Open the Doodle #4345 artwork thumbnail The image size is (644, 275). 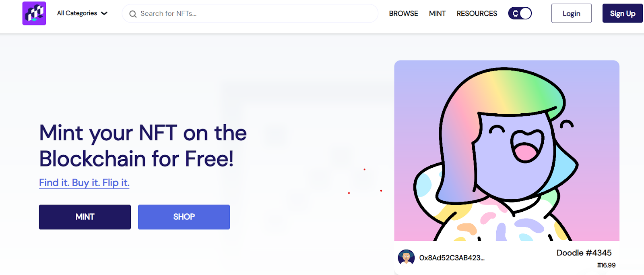[x=507, y=150]
